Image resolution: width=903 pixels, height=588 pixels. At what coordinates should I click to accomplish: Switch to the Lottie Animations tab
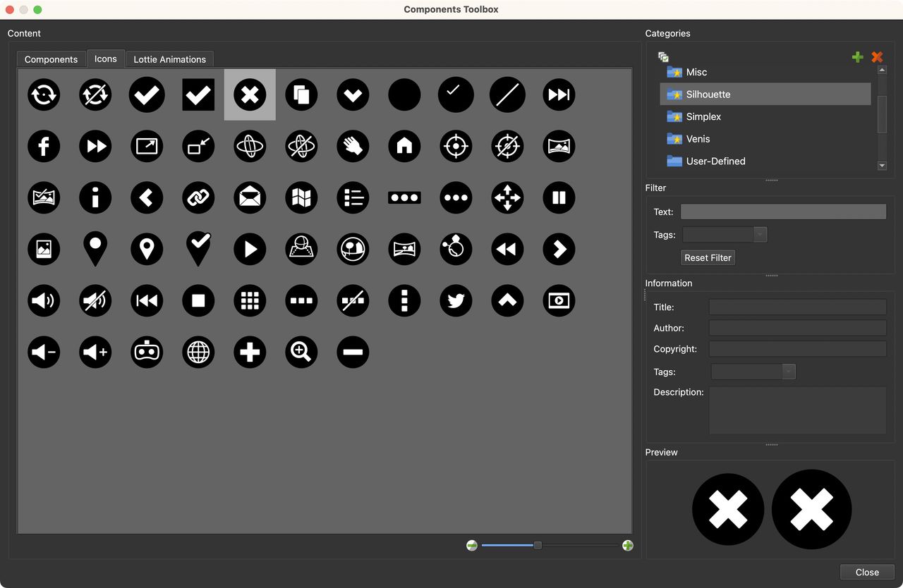(x=169, y=59)
